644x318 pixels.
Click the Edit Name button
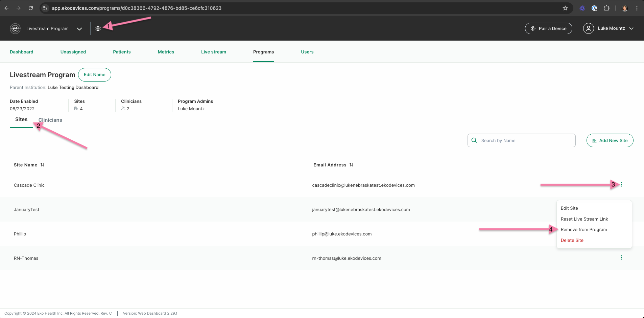click(x=95, y=75)
